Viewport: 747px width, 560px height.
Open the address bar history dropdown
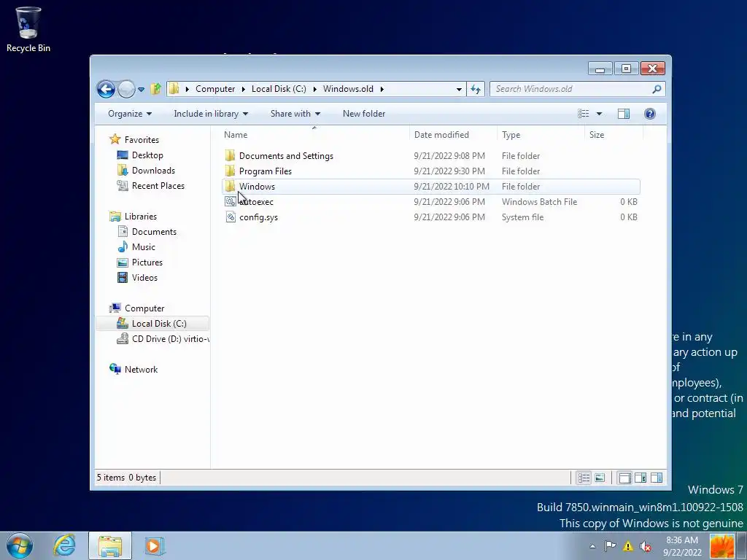pyautogui.click(x=459, y=89)
